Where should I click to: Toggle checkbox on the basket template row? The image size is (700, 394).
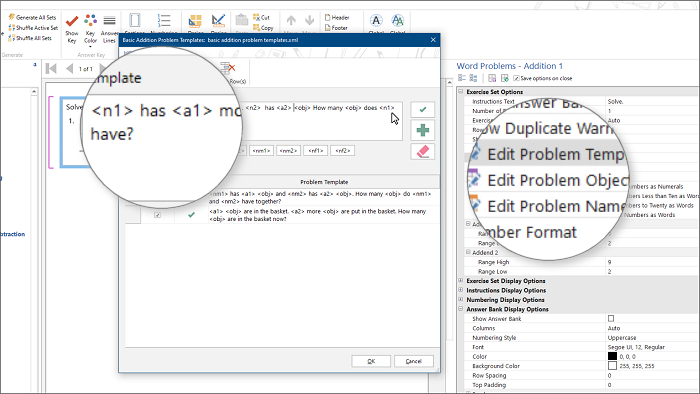[157, 215]
